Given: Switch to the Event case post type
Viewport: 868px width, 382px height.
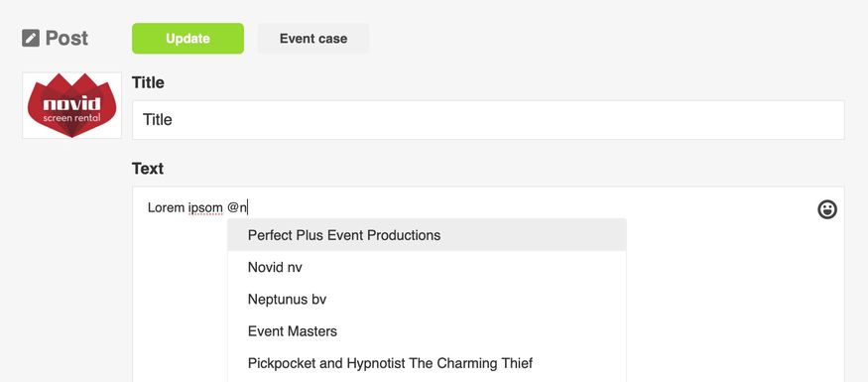Looking at the screenshot, I should point(313,38).
